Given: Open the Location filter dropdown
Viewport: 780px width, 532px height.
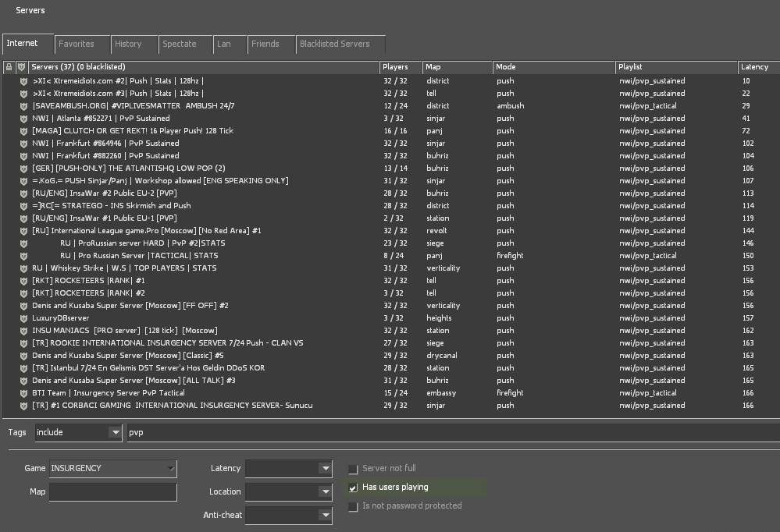Looking at the screenshot, I should coord(289,491).
